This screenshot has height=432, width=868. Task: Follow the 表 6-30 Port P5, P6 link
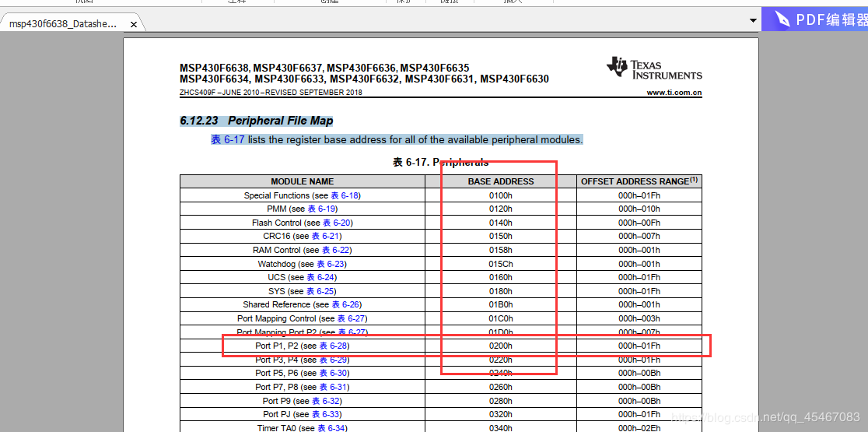[333, 373]
